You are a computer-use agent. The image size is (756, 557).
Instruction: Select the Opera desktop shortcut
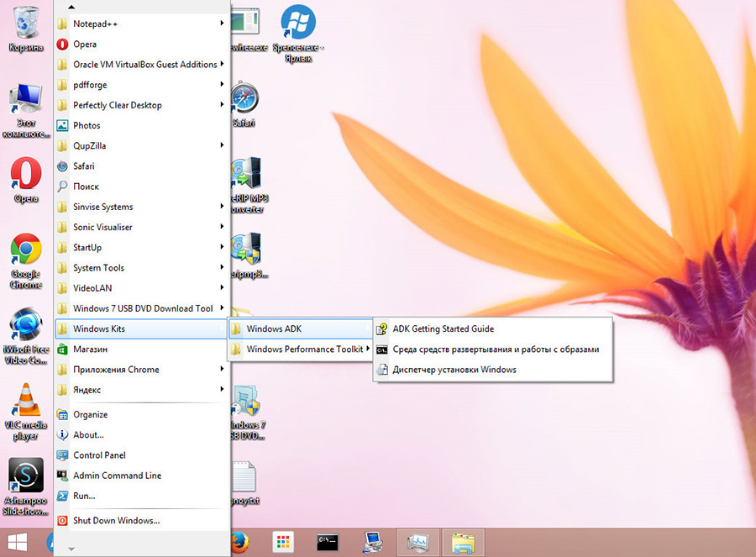click(26, 180)
